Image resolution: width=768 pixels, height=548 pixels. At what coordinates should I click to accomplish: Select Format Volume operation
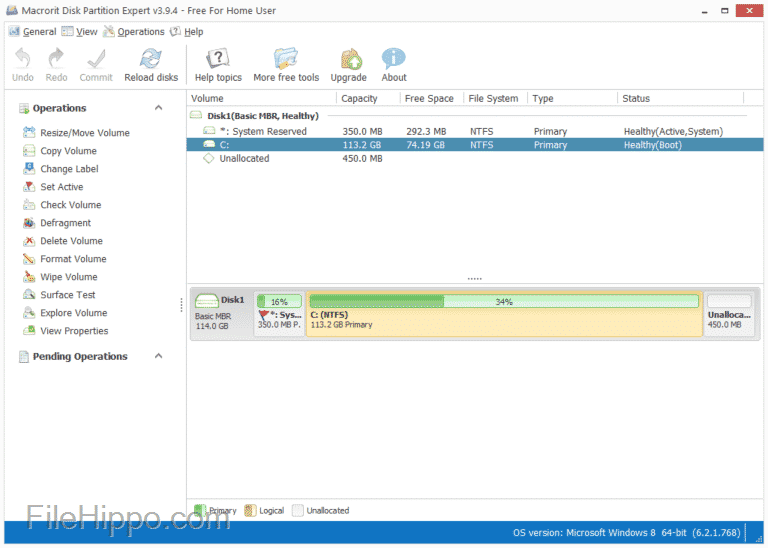point(73,259)
